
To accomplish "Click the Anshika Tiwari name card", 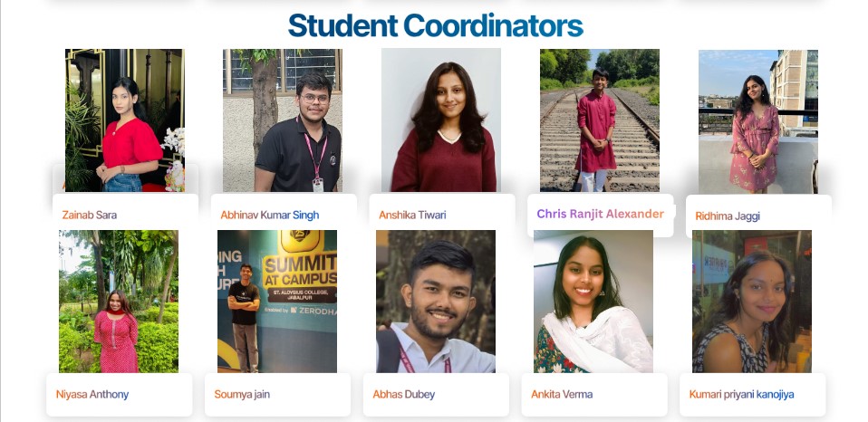I will coord(412,216).
